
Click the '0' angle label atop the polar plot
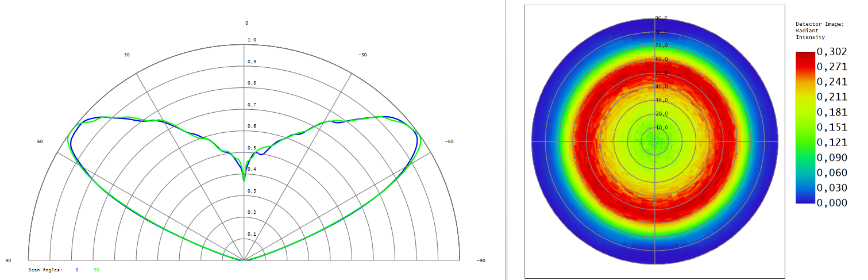click(x=247, y=23)
